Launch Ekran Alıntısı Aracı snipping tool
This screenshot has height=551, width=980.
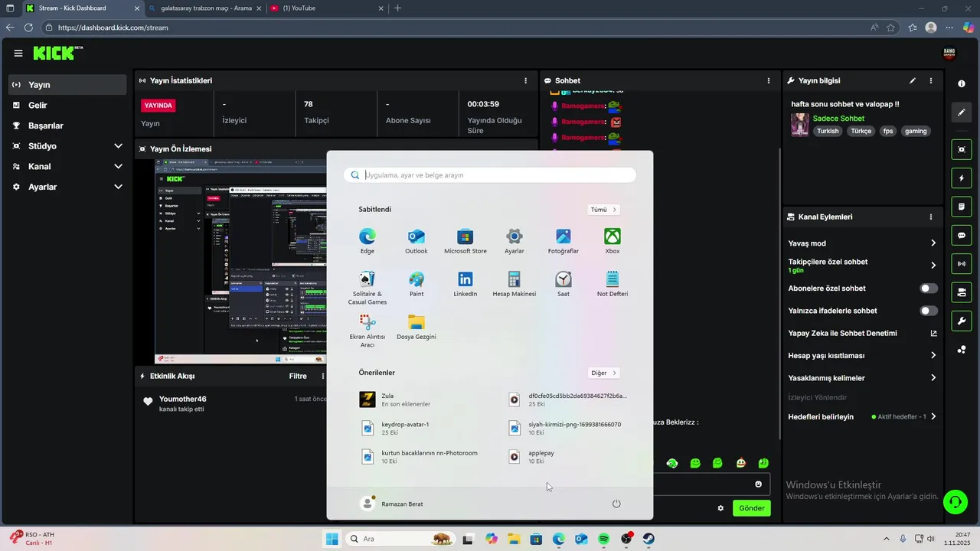coord(367,331)
